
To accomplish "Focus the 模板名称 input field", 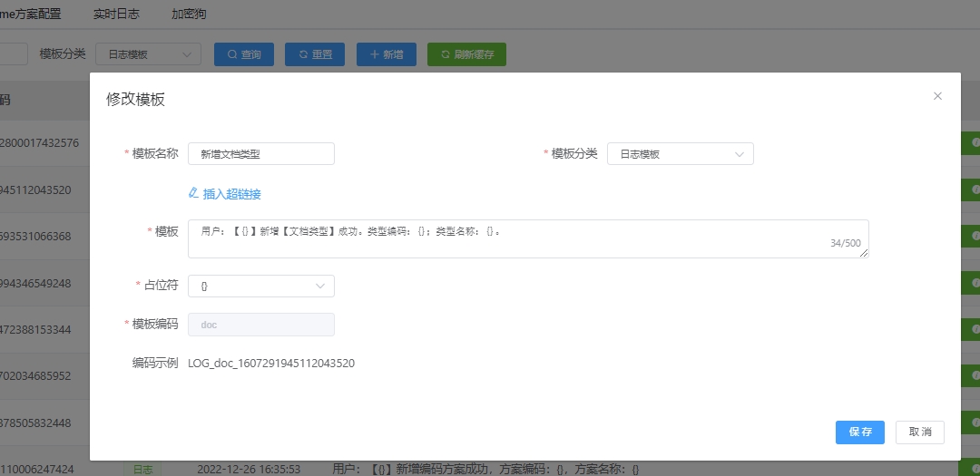I will point(261,153).
